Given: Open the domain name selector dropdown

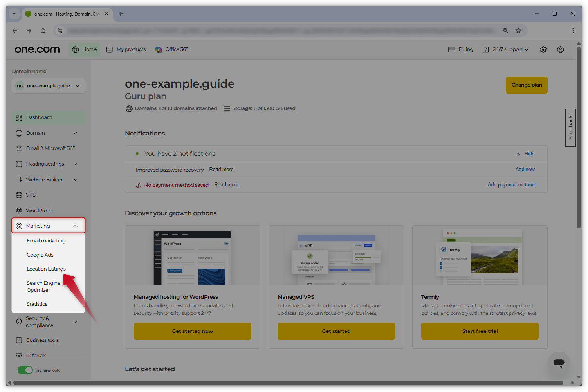Looking at the screenshot, I should (x=49, y=86).
